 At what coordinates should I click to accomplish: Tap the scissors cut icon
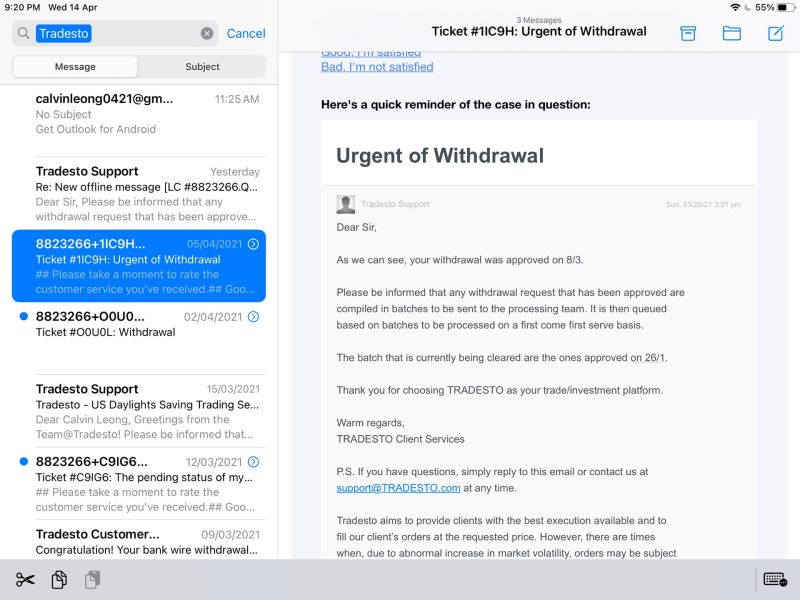[25, 580]
